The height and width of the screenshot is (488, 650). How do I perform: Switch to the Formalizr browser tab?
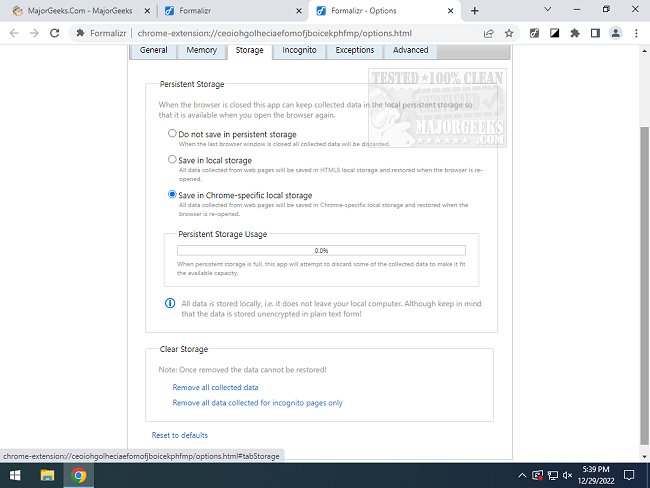tap(232, 11)
